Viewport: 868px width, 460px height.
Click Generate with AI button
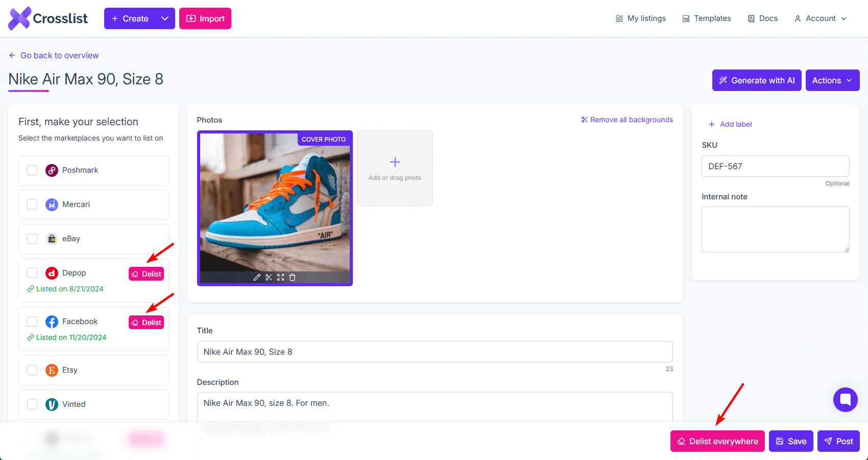tap(757, 80)
